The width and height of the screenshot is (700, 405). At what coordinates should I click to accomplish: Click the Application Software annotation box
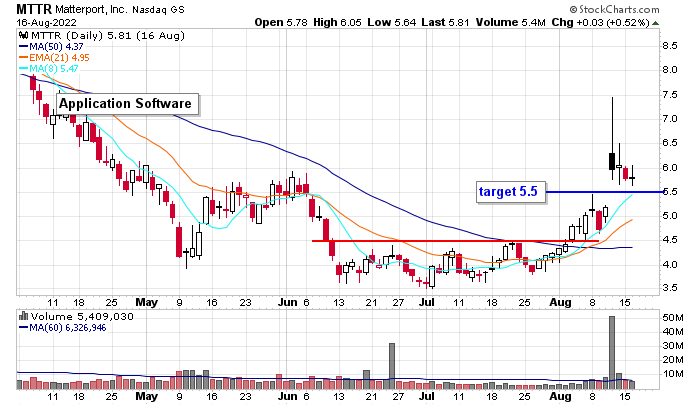(x=127, y=104)
